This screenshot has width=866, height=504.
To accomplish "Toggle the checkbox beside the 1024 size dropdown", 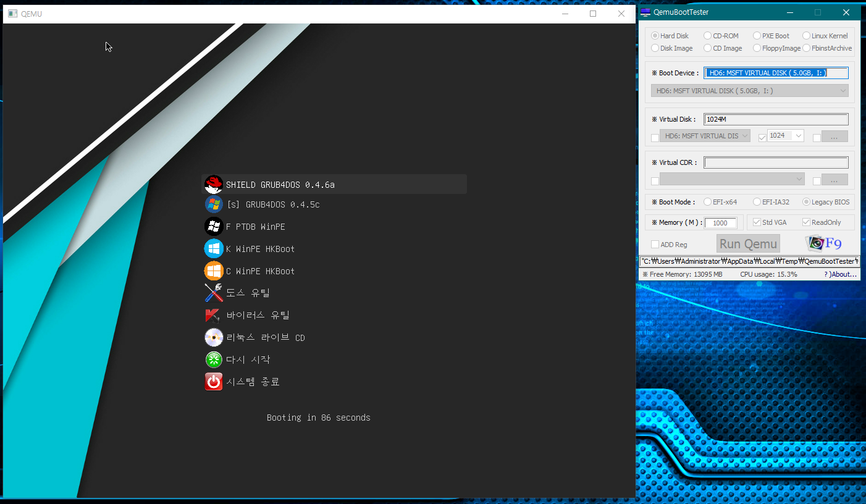I will click(x=762, y=138).
